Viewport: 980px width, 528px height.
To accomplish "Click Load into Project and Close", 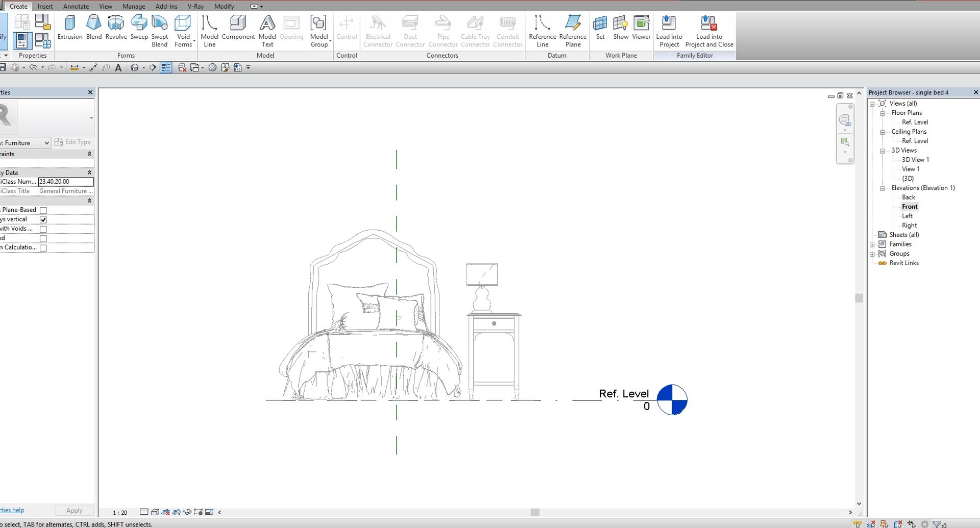I will [x=709, y=31].
